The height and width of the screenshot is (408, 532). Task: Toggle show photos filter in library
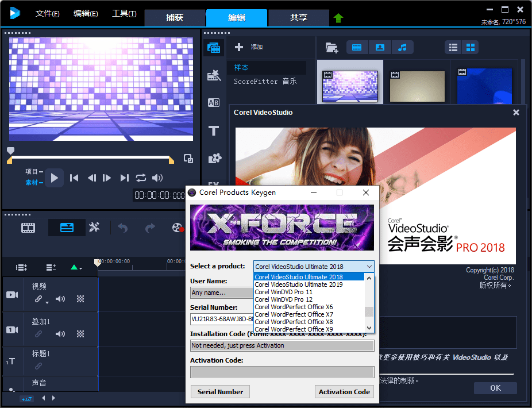point(380,47)
